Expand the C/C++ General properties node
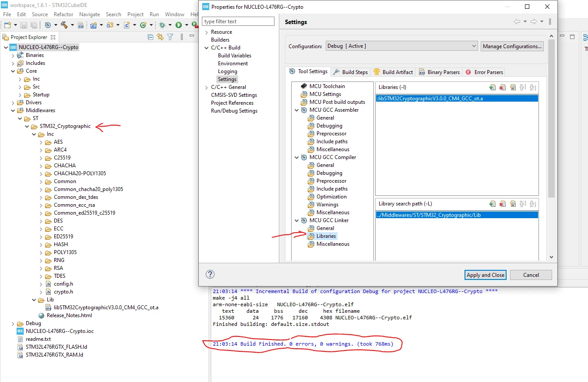The height and width of the screenshot is (382, 588). tap(207, 87)
